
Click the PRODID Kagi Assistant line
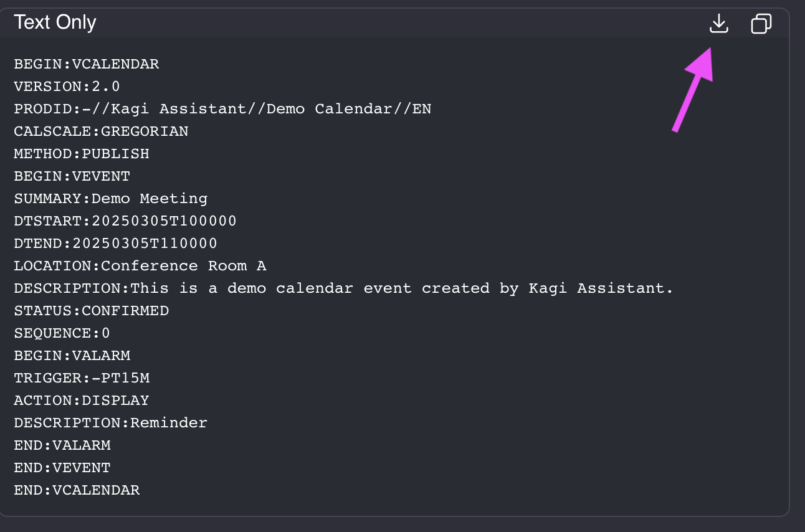[222, 109]
